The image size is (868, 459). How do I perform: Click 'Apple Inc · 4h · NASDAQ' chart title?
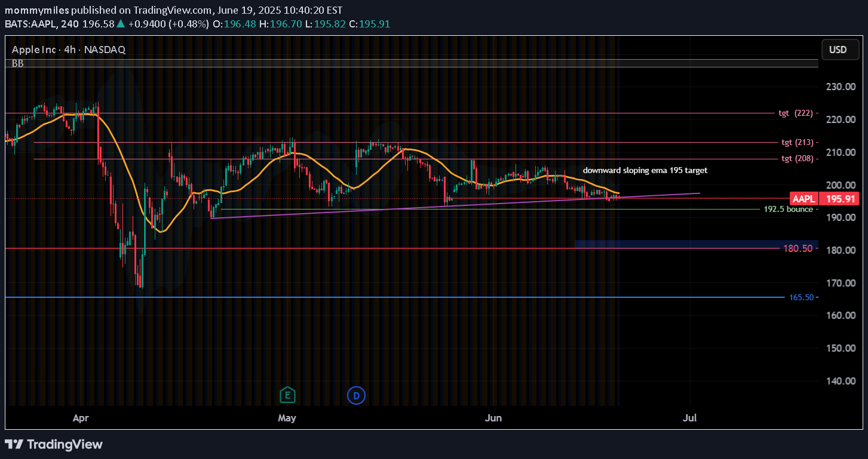pyautogui.click(x=68, y=50)
